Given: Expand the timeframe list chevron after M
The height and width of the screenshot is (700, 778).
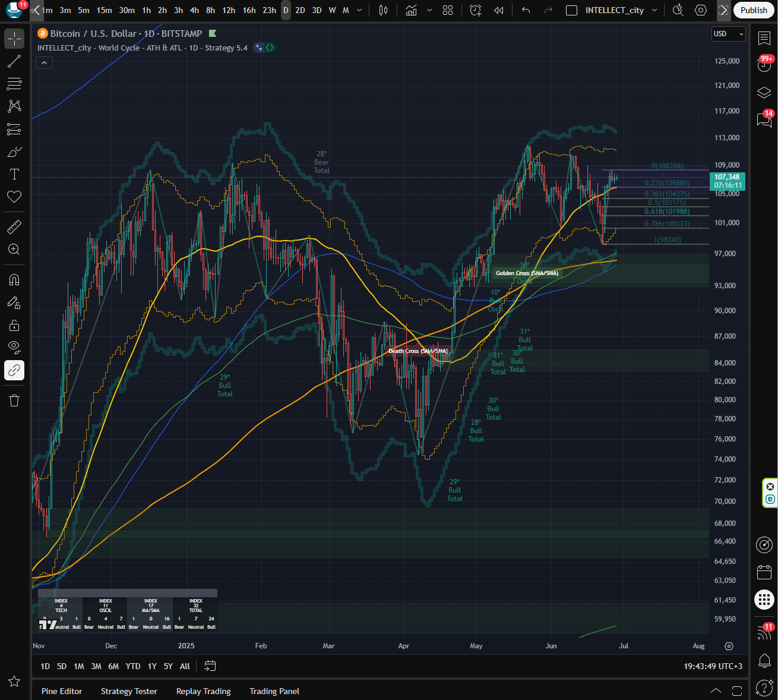Looking at the screenshot, I should (x=359, y=10).
